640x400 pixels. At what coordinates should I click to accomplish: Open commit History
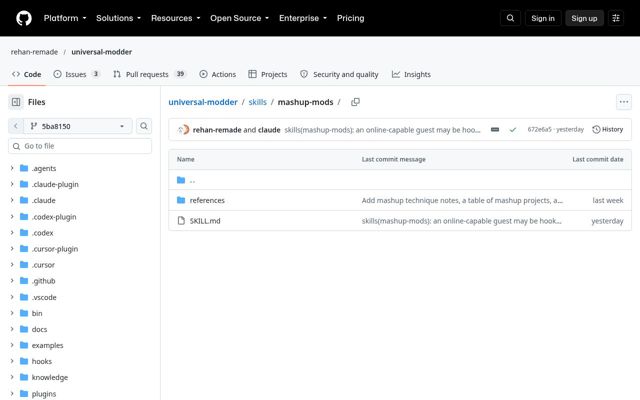608,129
